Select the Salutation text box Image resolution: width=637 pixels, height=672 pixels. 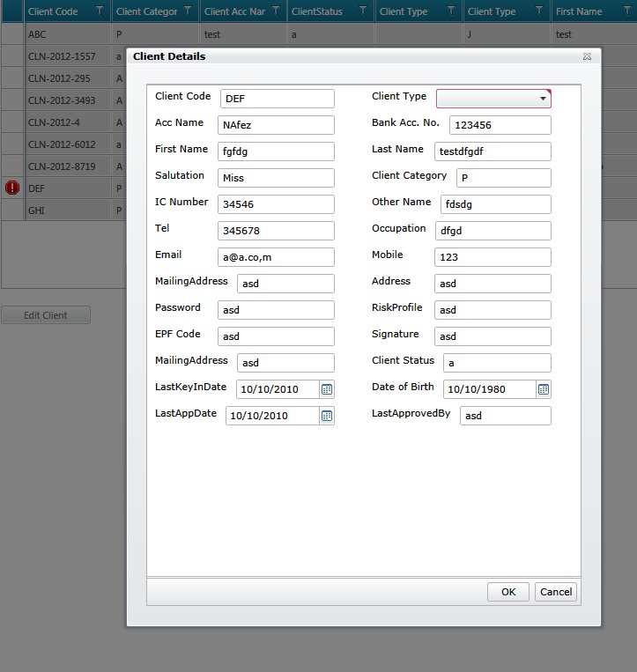pyautogui.click(x=276, y=178)
